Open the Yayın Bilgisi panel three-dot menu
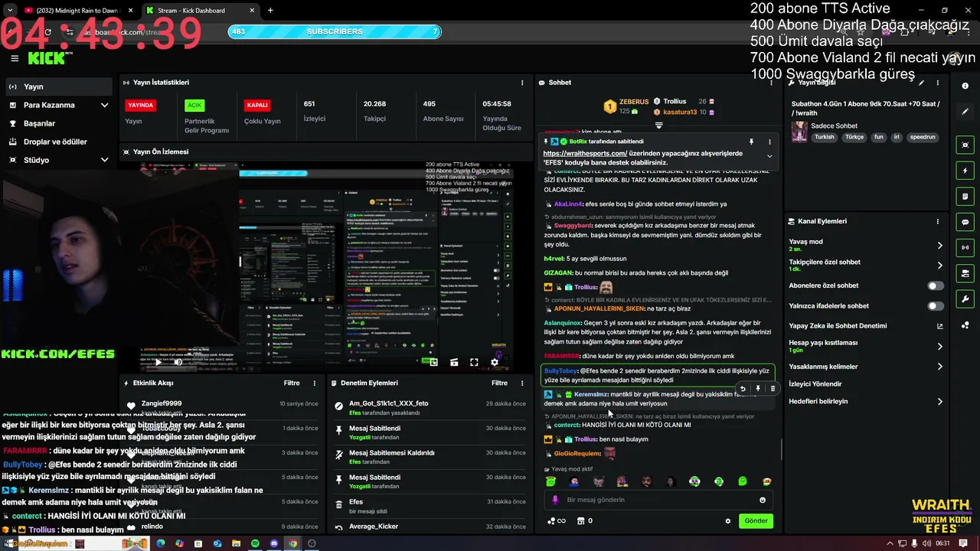 pos(938,82)
